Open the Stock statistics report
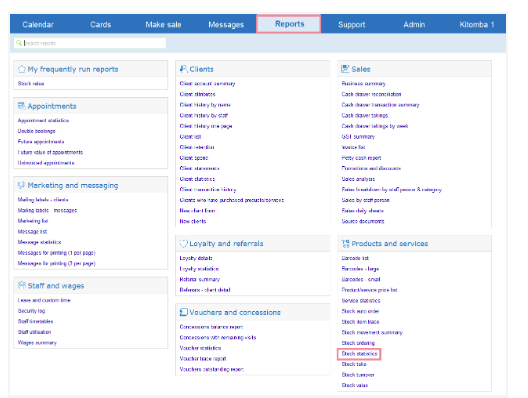 click(359, 354)
